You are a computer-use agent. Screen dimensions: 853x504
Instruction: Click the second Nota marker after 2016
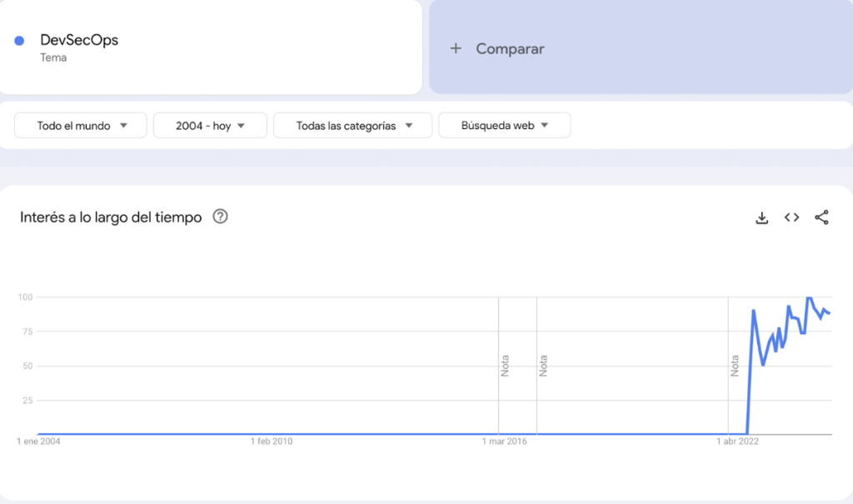pyautogui.click(x=543, y=366)
